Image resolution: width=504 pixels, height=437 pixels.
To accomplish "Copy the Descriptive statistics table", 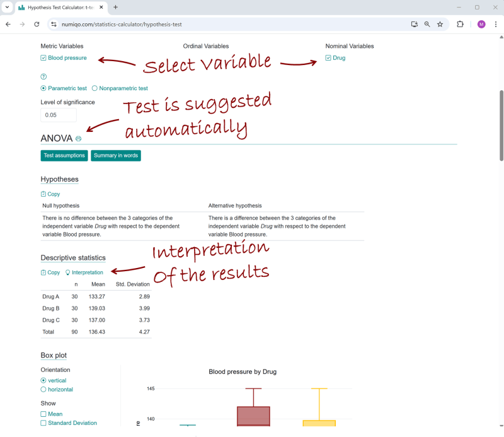I will click(x=50, y=272).
